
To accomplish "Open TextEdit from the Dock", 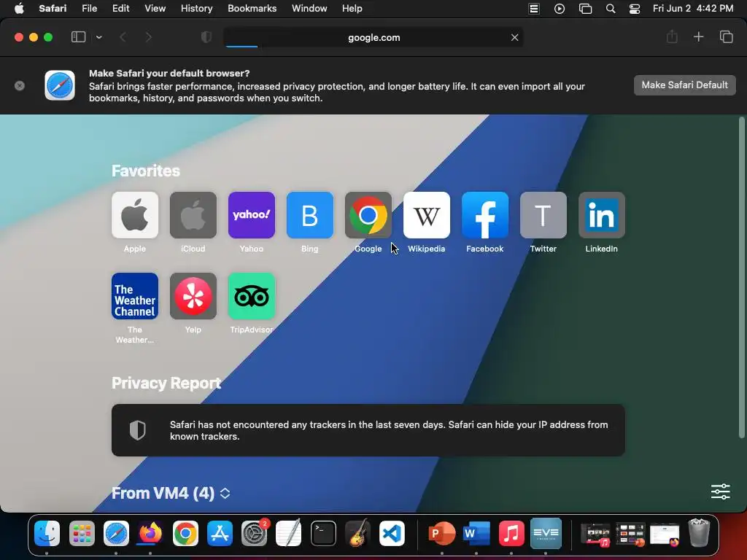I will point(289,532).
